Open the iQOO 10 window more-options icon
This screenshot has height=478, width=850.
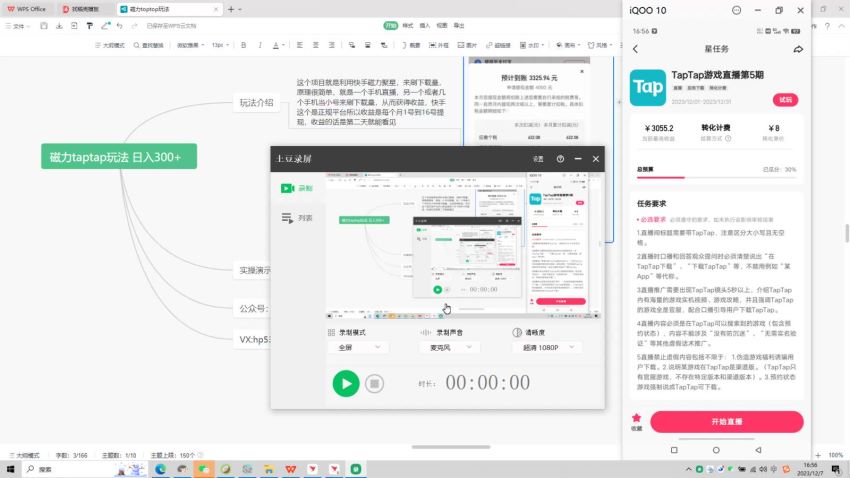736,10
